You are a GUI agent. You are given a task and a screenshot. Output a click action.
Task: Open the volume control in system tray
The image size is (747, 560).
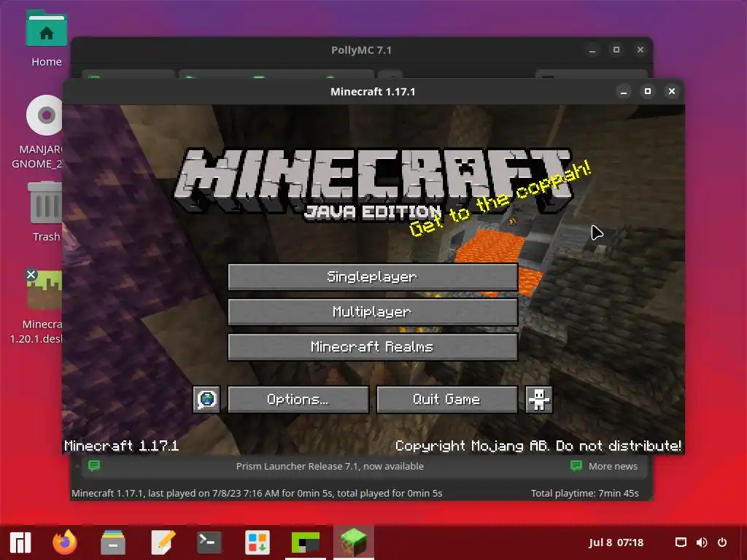coord(701,542)
